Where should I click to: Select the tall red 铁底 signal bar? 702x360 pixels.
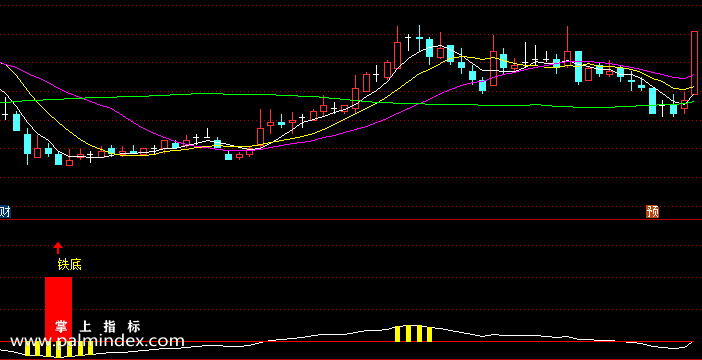pyautogui.click(x=58, y=309)
